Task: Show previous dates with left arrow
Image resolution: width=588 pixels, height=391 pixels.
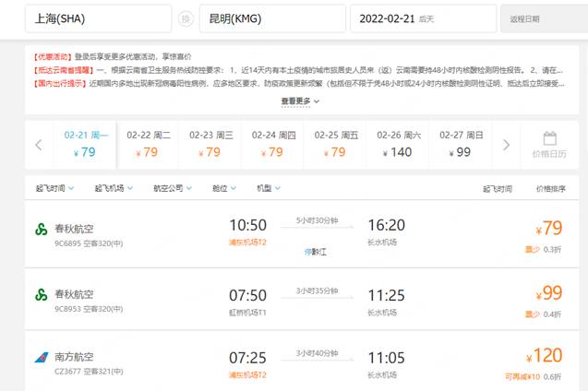Action: click(38, 145)
